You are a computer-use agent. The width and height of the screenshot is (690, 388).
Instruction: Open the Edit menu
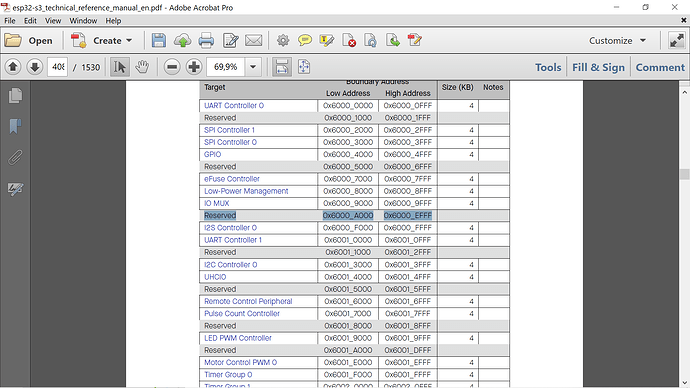tap(30, 21)
